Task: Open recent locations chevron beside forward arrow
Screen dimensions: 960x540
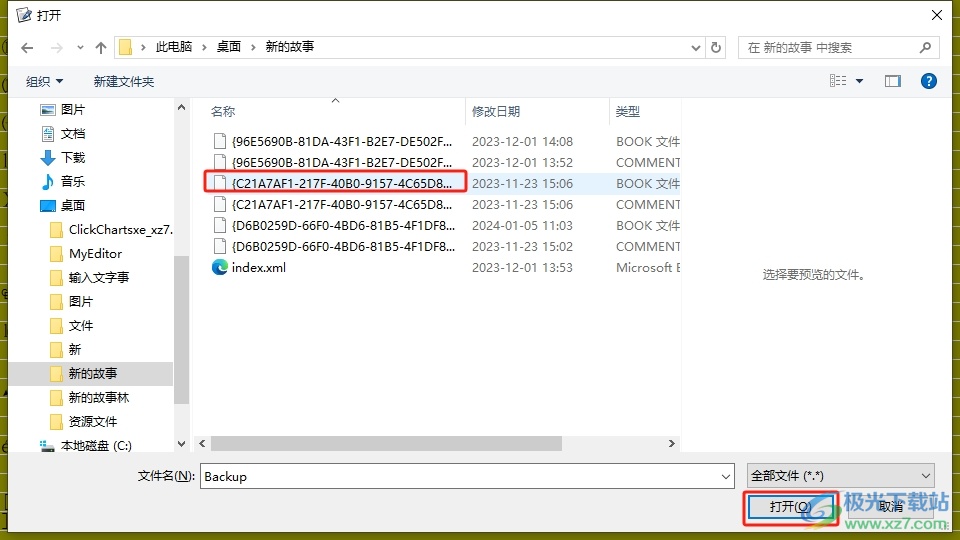Action: pyautogui.click(x=80, y=48)
